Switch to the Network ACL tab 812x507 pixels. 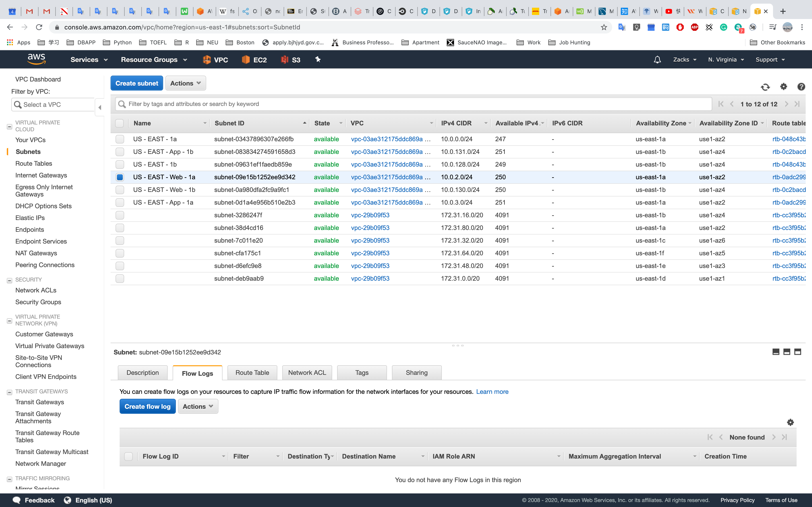click(x=307, y=373)
